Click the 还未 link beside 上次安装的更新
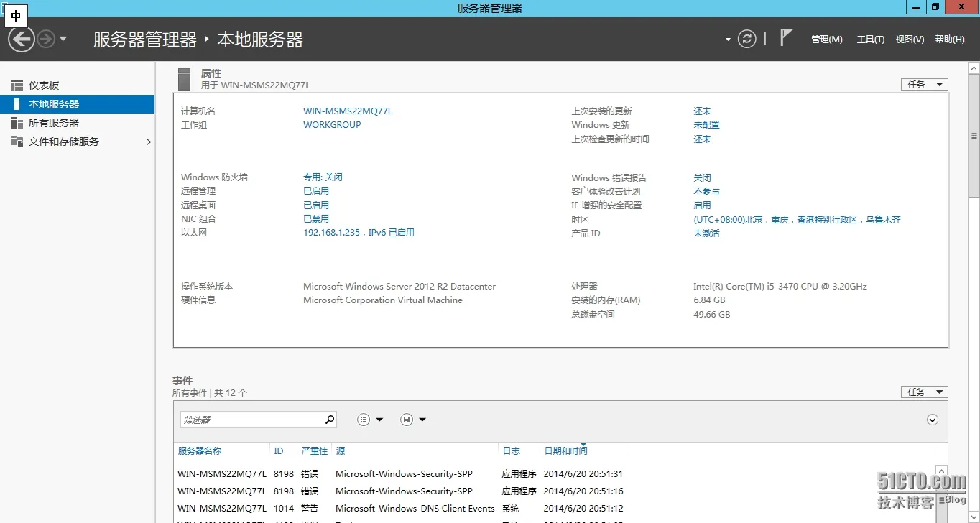Screen dimensions: 980x523 click(x=702, y=111)
